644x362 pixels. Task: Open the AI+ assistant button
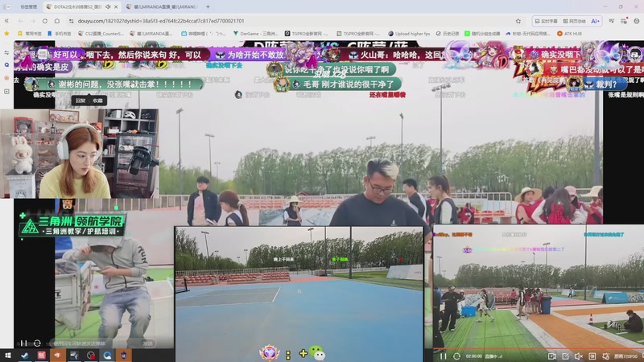tap(595, 21)
